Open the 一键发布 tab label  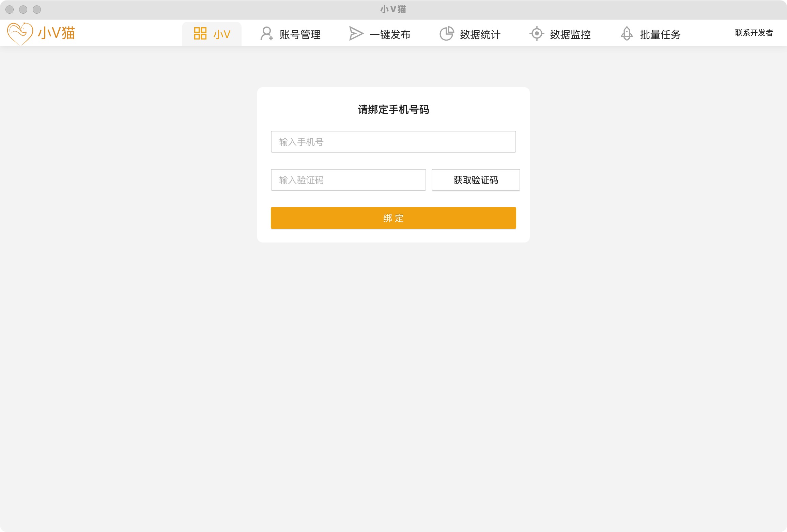[x=390, y=34]
